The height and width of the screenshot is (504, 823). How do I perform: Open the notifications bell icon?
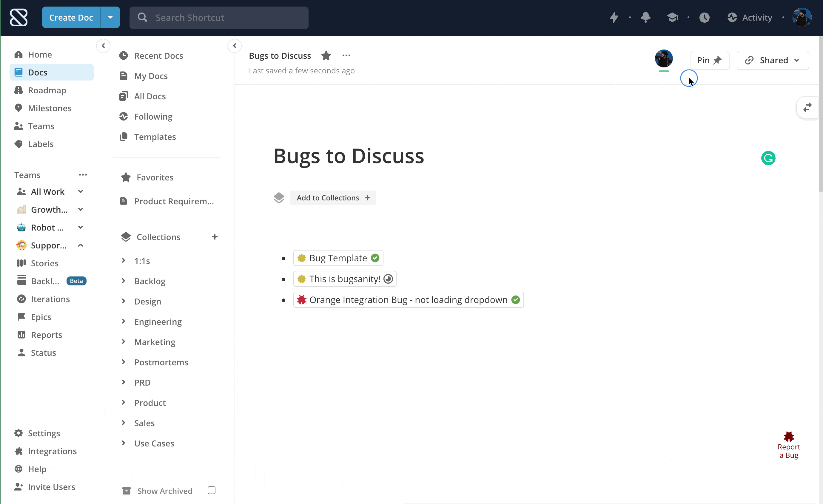[x=646, y=17]
